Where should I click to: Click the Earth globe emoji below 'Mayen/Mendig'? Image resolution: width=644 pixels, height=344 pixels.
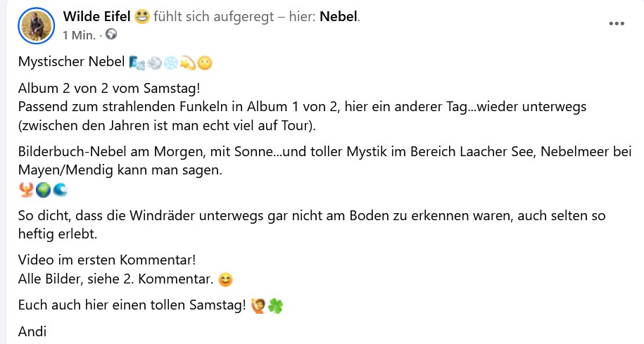tap(43, 190)
